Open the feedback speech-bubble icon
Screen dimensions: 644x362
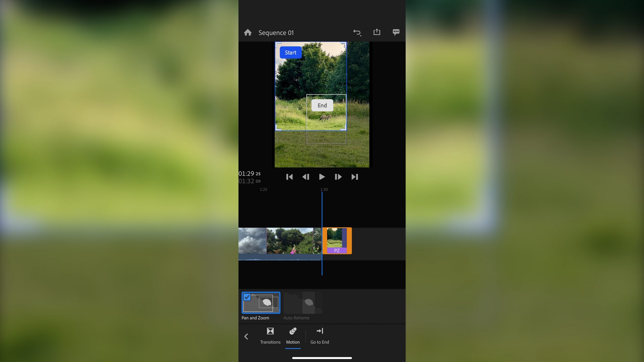pos(396,32)
